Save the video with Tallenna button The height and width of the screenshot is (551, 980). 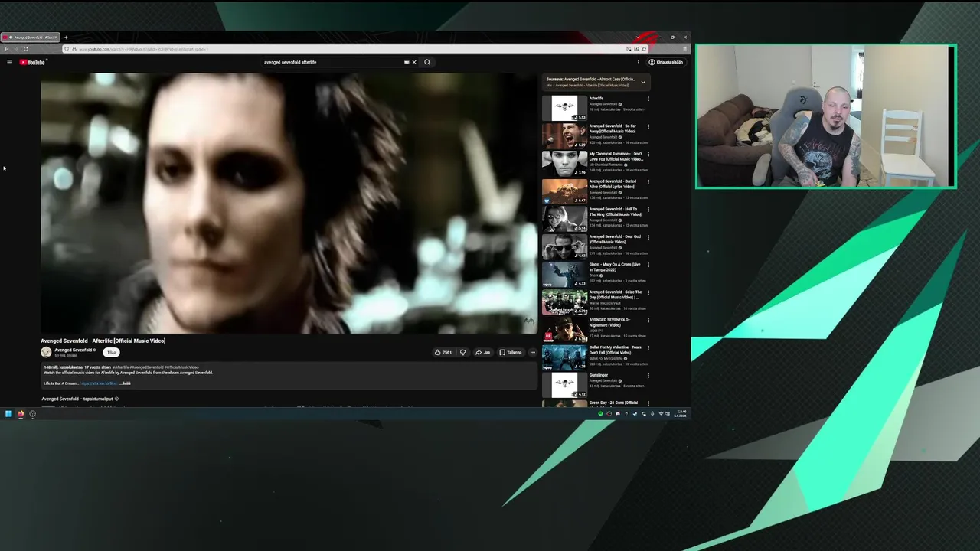click(x=511, y=353)
